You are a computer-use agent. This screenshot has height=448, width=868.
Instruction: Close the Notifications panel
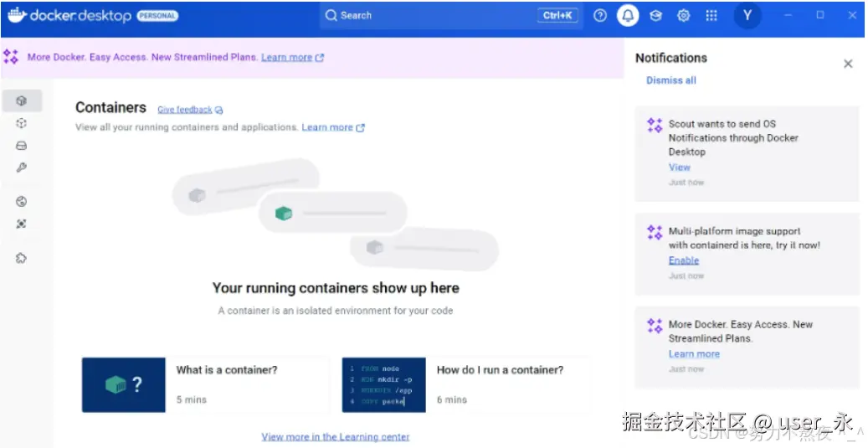[x=848, y=64]
